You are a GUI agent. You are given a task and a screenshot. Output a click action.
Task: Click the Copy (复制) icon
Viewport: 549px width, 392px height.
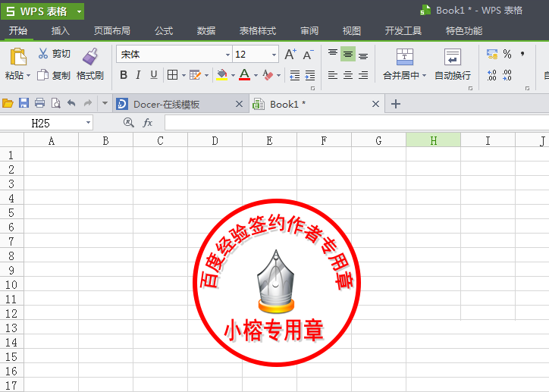pyautogui.click(x=42, y=75)
